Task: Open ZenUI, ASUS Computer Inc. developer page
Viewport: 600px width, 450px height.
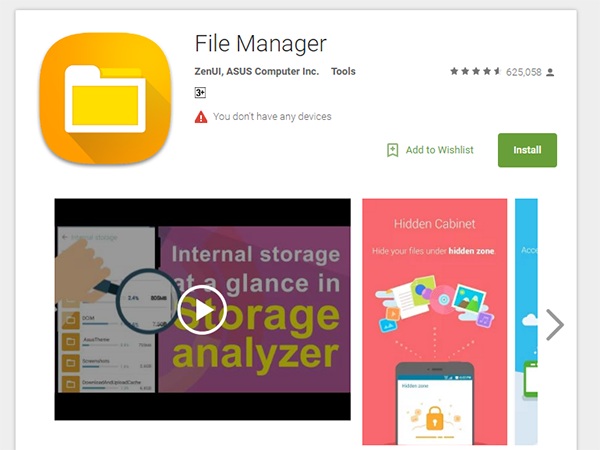Action: 256,72
